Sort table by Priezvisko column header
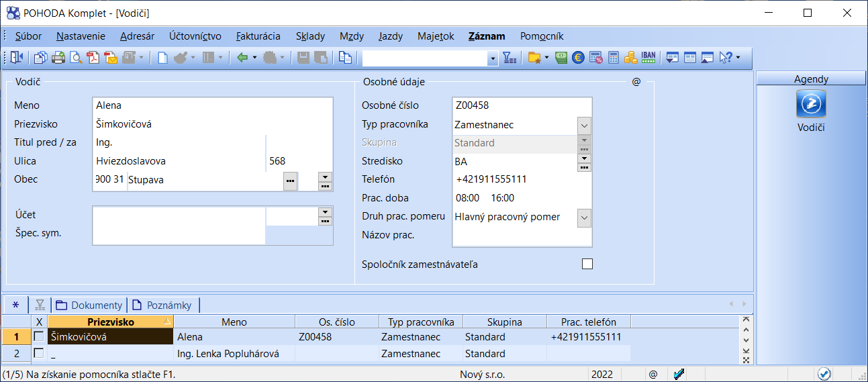 111,322
